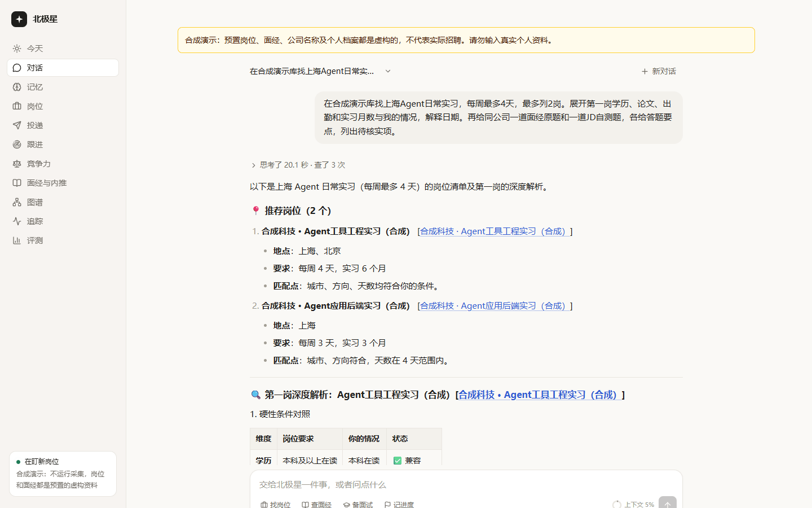
Task: Go to the 岗位 section
Action: (63, 106)
